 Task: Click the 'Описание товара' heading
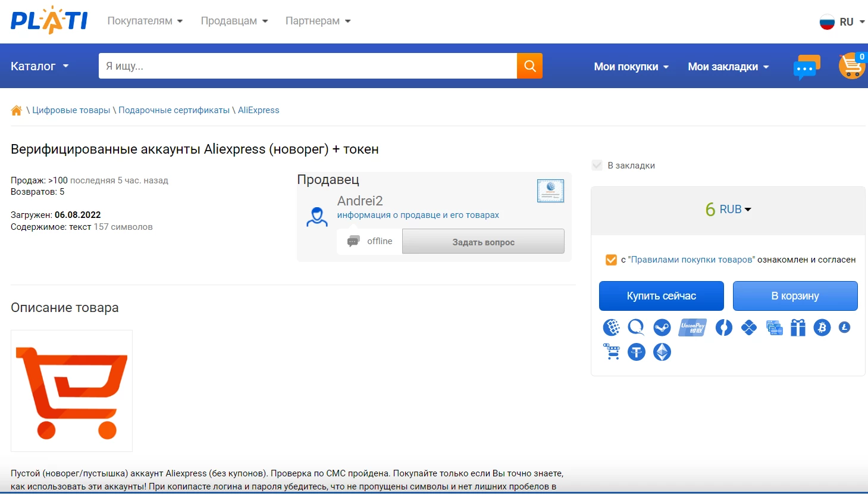(x=65, y=308)
